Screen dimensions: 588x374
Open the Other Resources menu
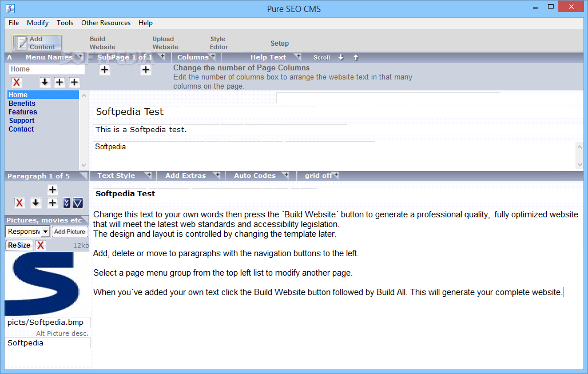click(x=106, y=23)
